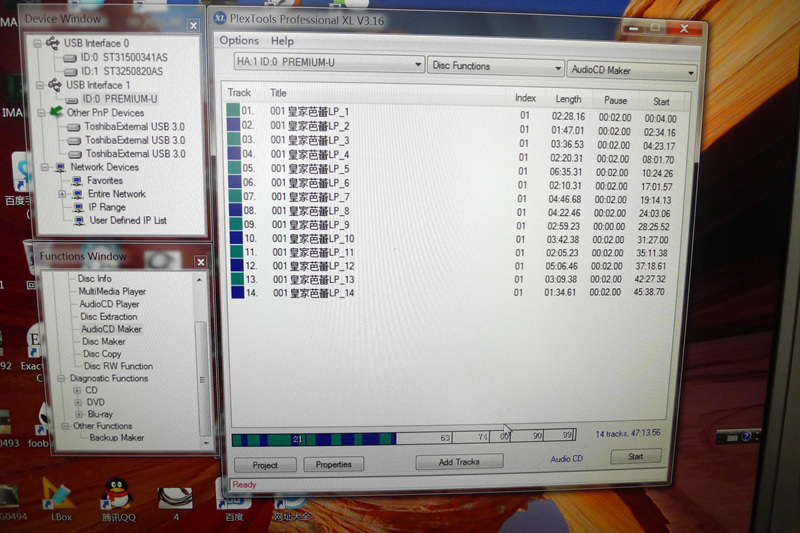Open the Disc Functions dropdown
Viewport: 800px width, 533px height.
(x=495, y=67)
